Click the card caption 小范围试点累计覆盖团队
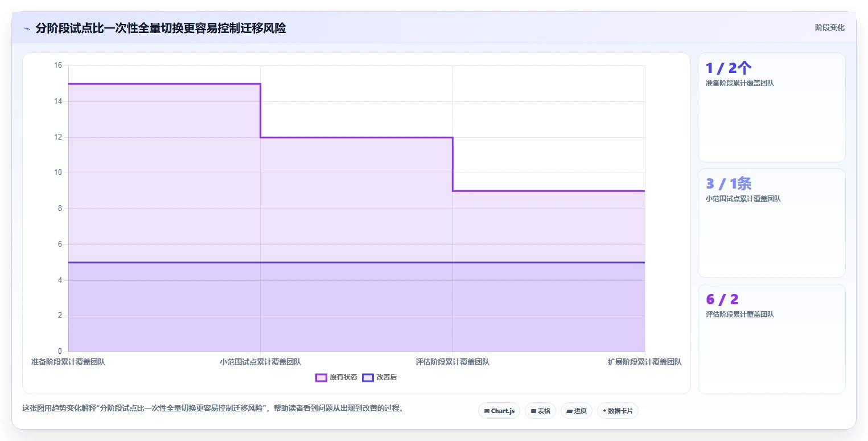Screen dimensions: 868x441 (743, 199)
